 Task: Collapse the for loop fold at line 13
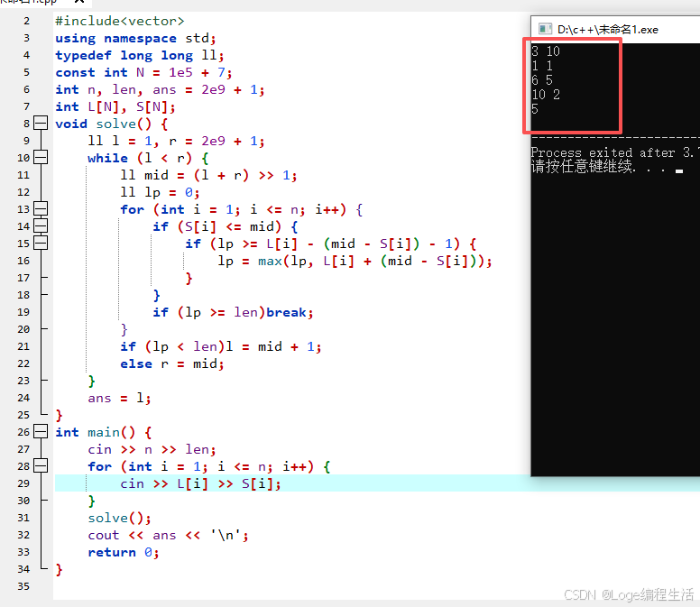coord(41,208)
